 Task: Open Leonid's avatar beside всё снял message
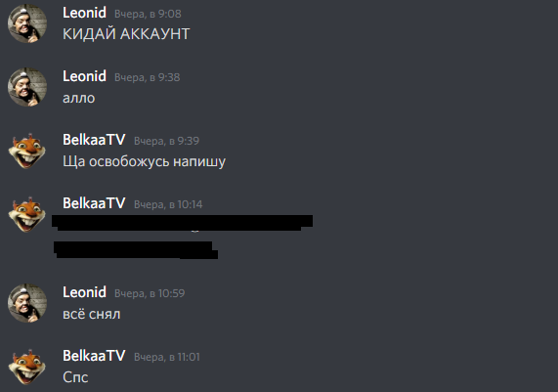tap(27, 303)
